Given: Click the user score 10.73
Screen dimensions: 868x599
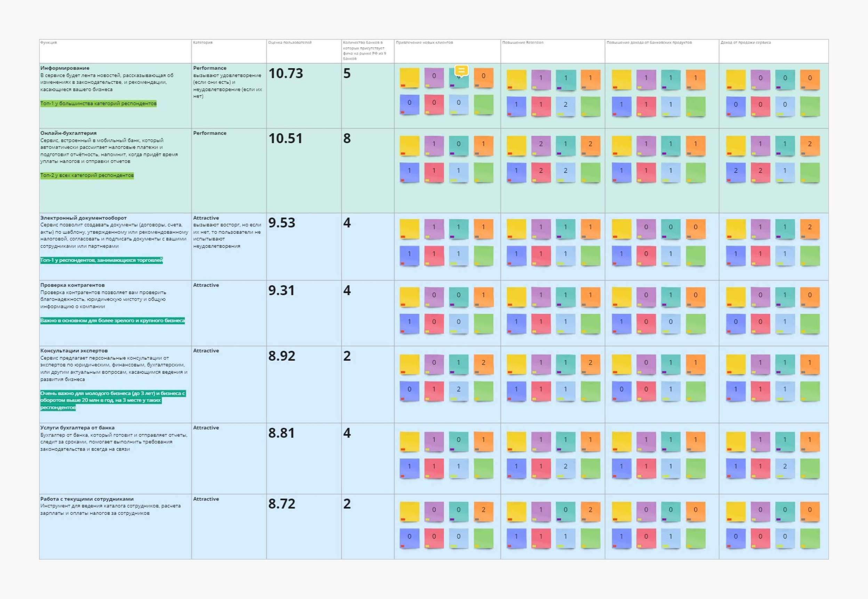Looking at the screenshot, I should click(x=286, y=73).
